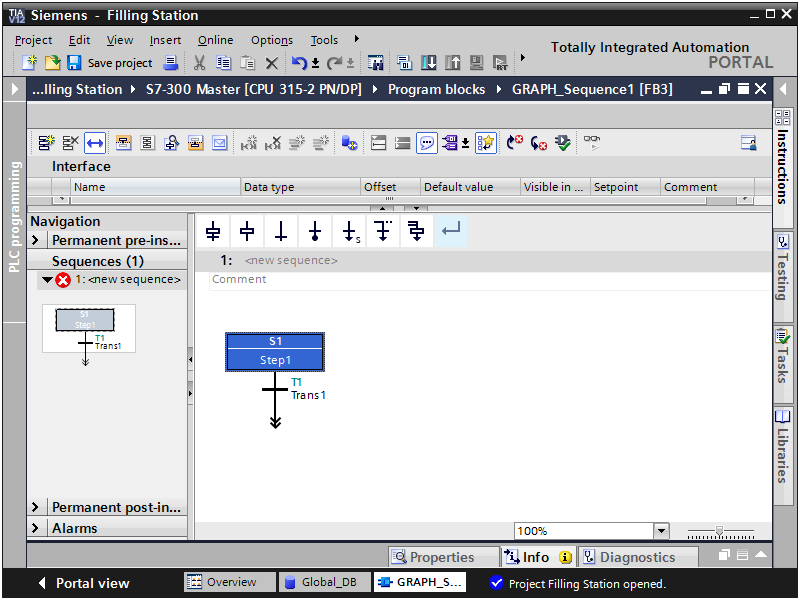Viewport: 800px width, 600px height.
Task: Click the Print icon in main toolbar
Action: pyautogui.click(x=170, y=63)
